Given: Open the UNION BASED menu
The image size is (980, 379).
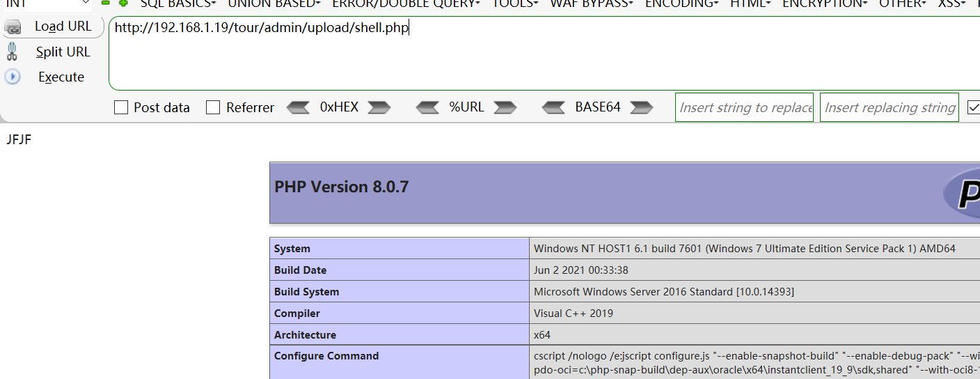Looking at the screenshot, I should tap(274, 3).
